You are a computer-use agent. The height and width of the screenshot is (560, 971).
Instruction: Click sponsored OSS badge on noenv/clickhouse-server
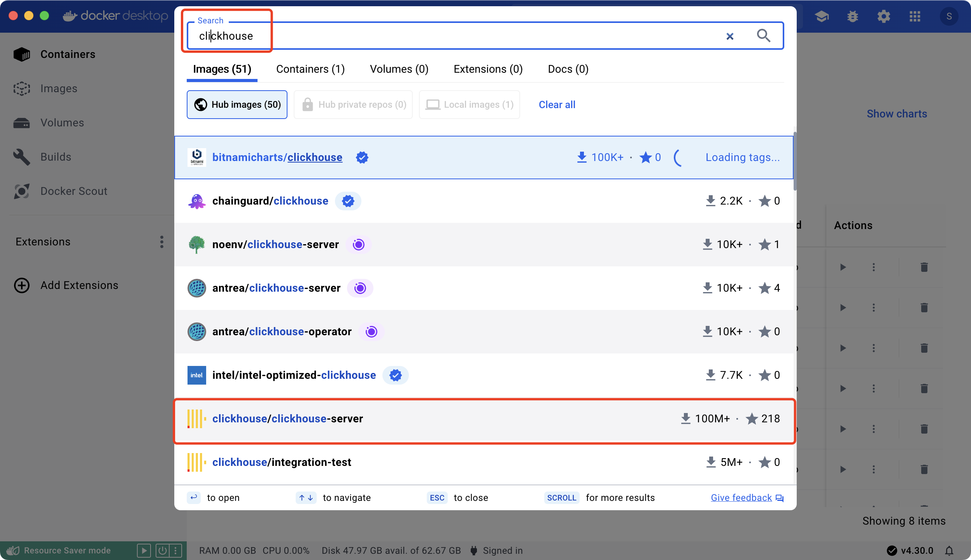(x=358, y=245)
